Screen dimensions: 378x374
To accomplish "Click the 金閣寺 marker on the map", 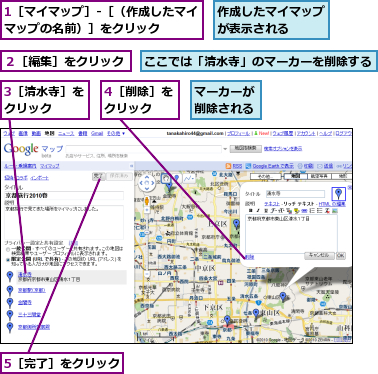I will (169, 187).
